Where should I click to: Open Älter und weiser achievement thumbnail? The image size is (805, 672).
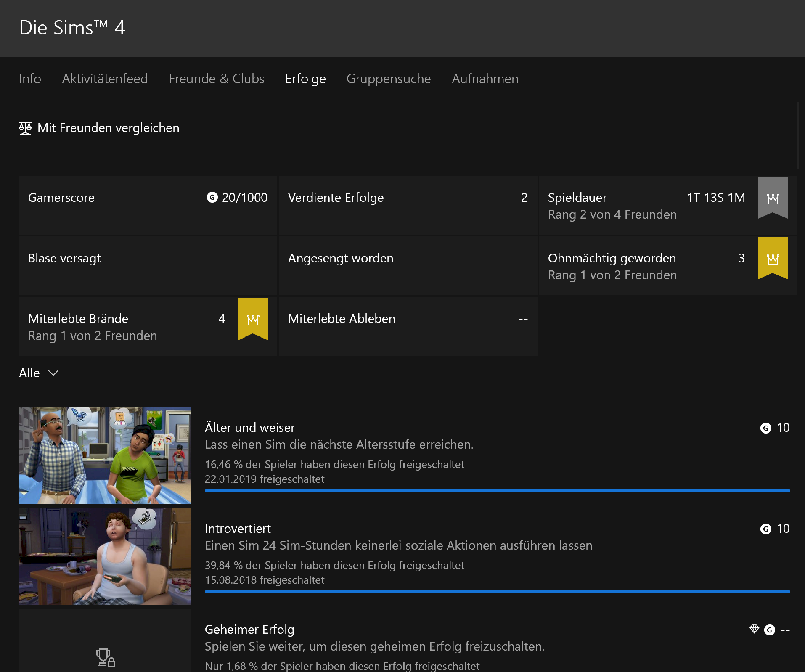tap(105, 455)
